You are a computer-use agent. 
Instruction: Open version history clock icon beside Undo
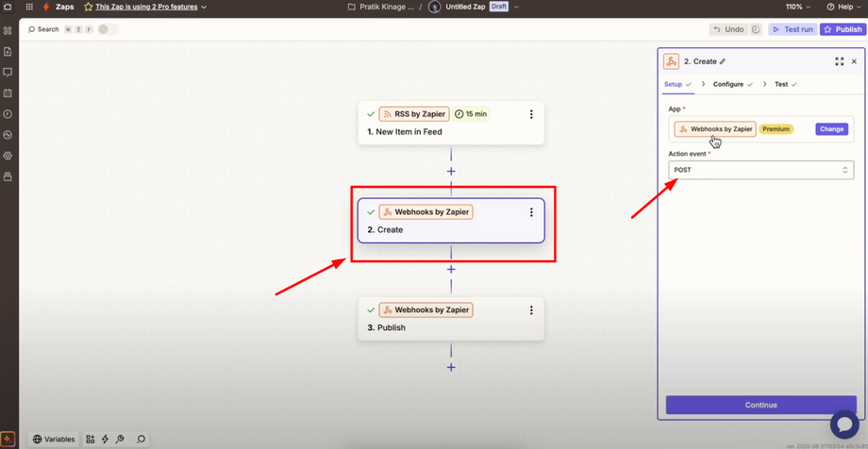pyautogui.click(x=756, y=29)
